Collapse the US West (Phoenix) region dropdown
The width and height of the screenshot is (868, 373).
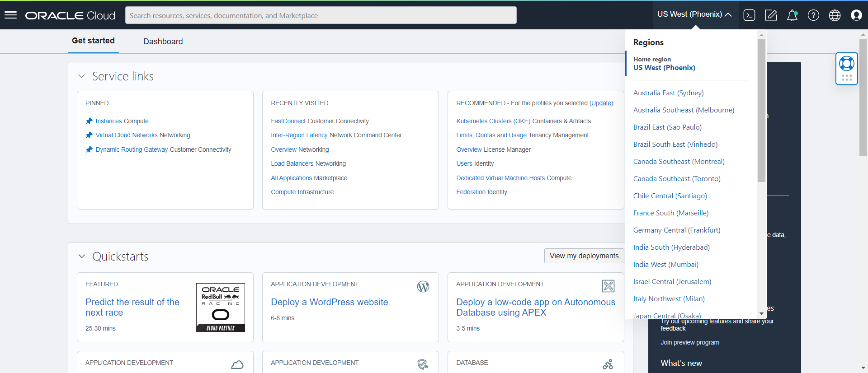point(694,14)
